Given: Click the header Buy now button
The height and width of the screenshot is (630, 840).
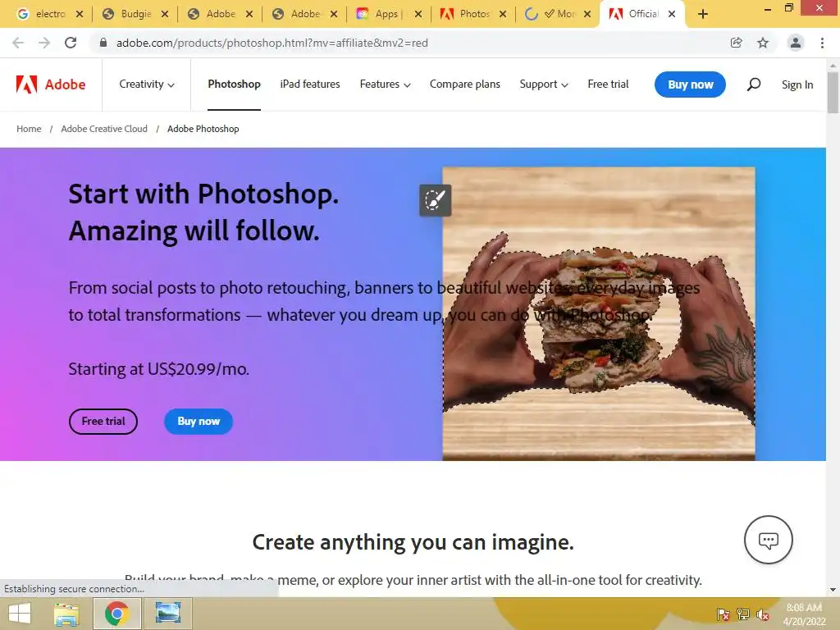Looking at the screenshot, I should point(690,84).
